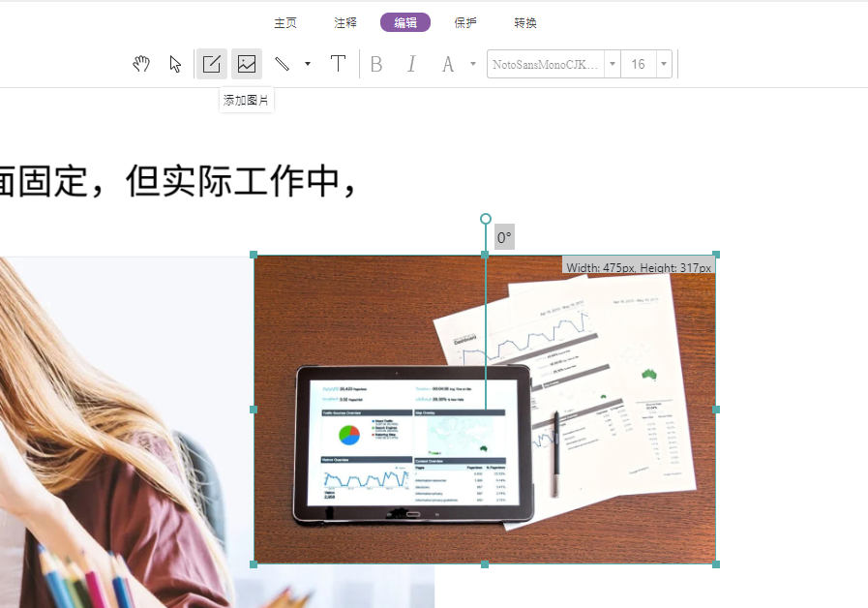Click the 保护 menu item
The width and height of the screenshot is (868, 608).
464,22
